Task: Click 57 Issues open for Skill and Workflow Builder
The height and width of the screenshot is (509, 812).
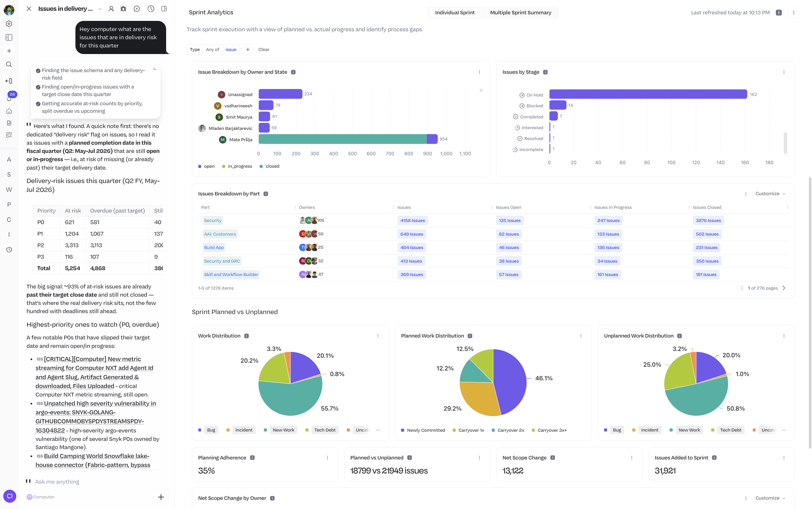Action: tap(508, 274)
